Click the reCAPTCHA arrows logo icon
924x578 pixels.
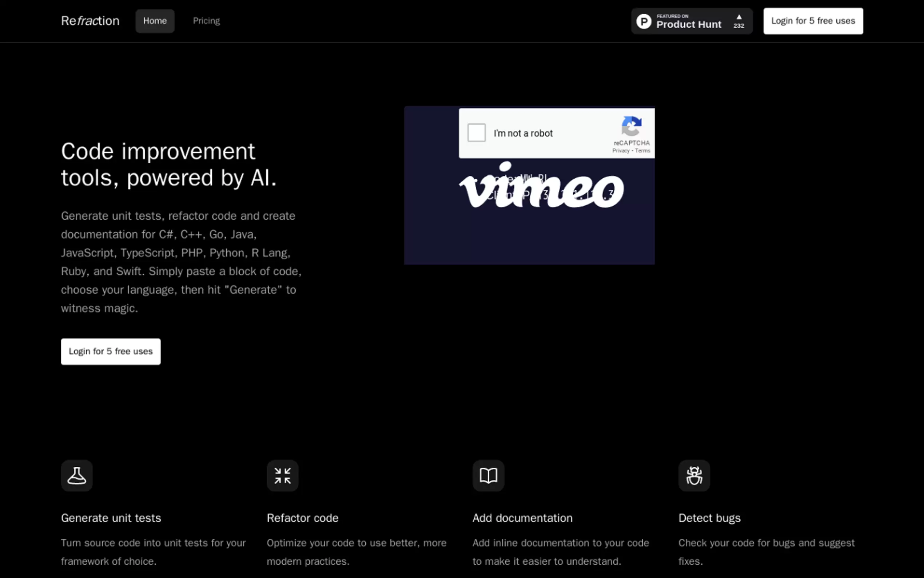tap(632, 126)
